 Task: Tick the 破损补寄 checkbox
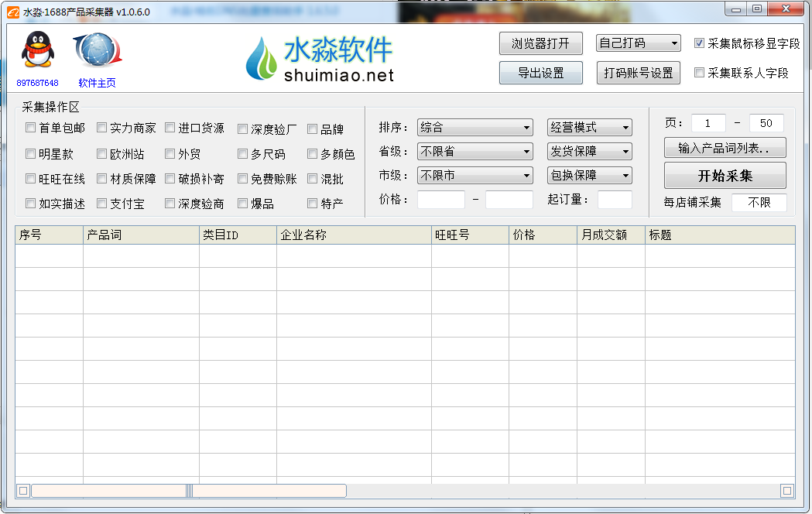(x=170, y=179)
